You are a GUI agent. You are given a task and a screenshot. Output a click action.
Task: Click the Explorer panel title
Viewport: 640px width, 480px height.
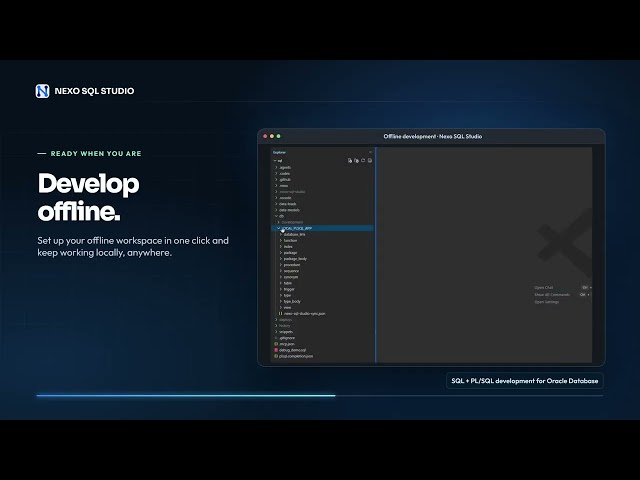[x=280, y=152]
